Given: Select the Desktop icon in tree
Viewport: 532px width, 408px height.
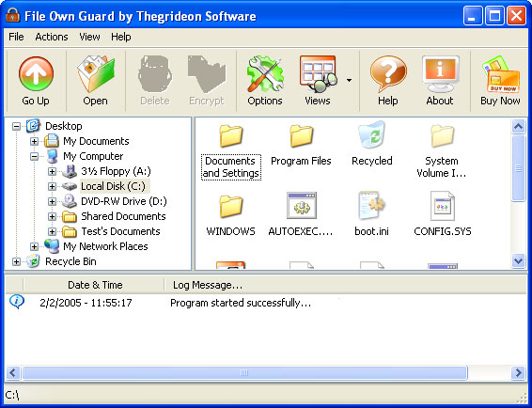Looking at the screenshot, I should [34, 126].
